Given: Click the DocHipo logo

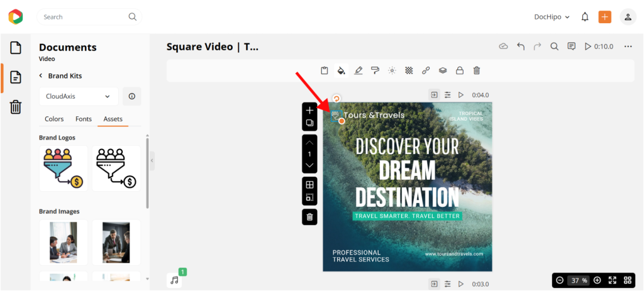Looking at the screenshot, I should click(x=16, y=17).
